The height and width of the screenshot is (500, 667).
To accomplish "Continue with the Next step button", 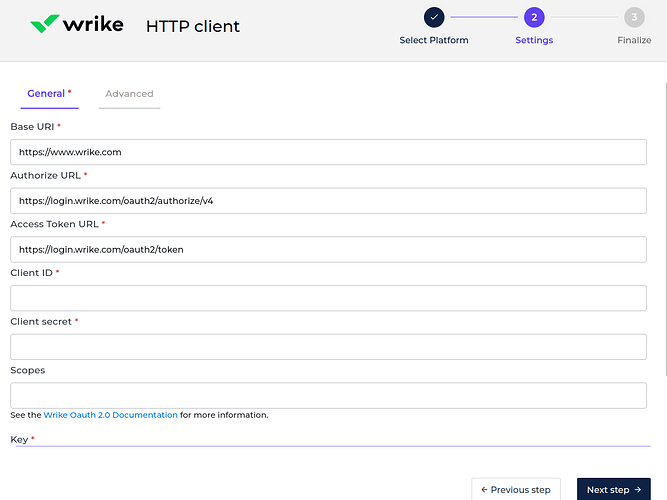I will click(614, 489).
